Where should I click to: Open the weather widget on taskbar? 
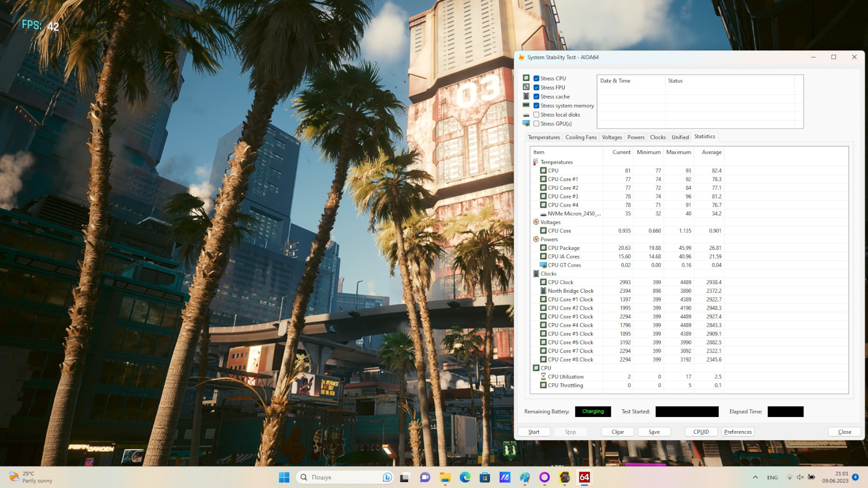coord(31,477)
